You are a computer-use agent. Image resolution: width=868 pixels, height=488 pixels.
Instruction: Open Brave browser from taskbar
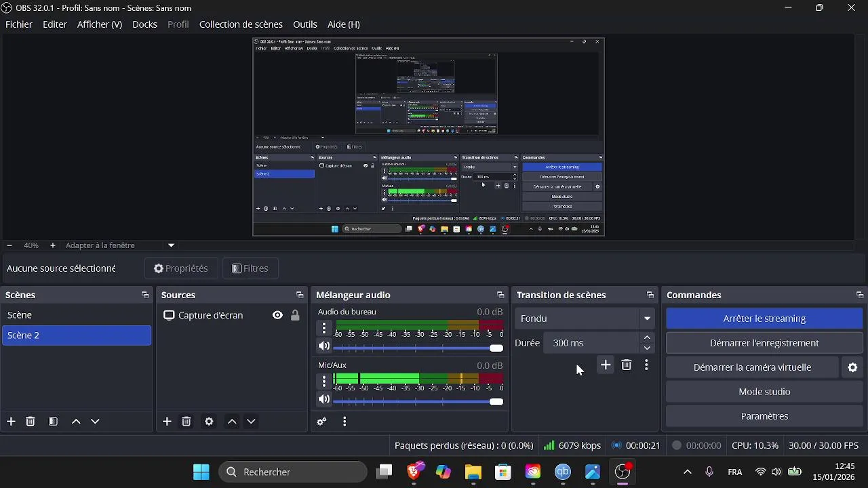414,472
